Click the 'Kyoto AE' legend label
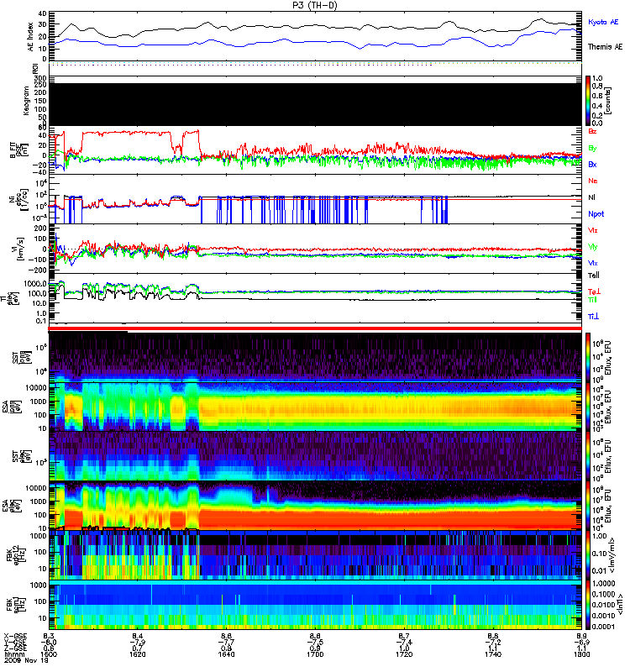This screenshot has height=672, width=630. tap(603, 22)
